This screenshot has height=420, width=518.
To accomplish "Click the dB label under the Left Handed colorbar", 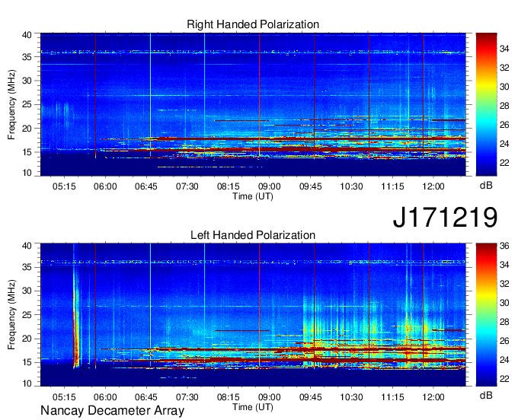I will point(486,395).
